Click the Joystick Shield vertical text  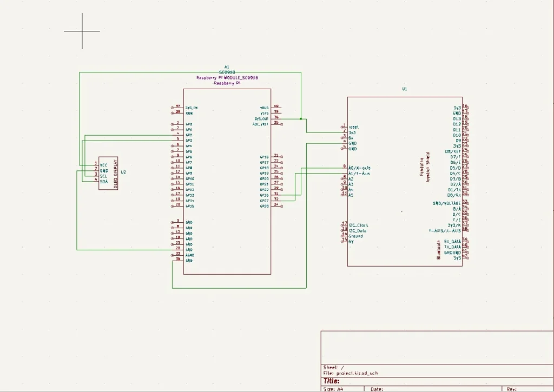click(x=428, y=167)
